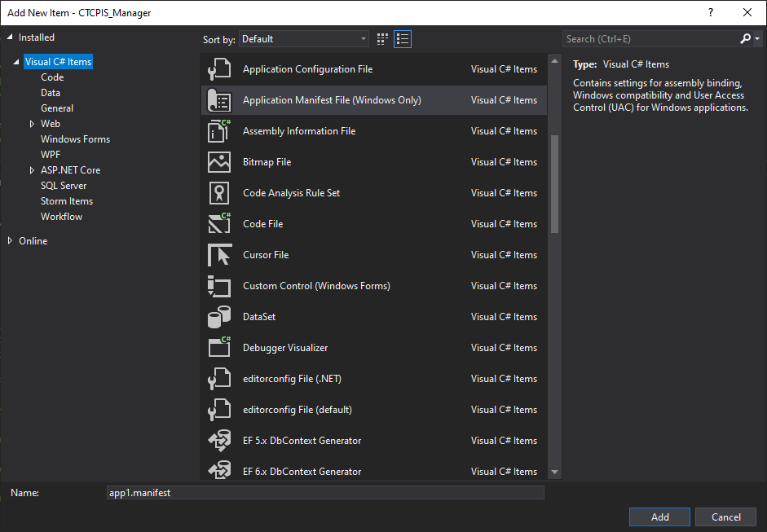Click the Add button
767x532 pixels.
click(x=659, y=517)
